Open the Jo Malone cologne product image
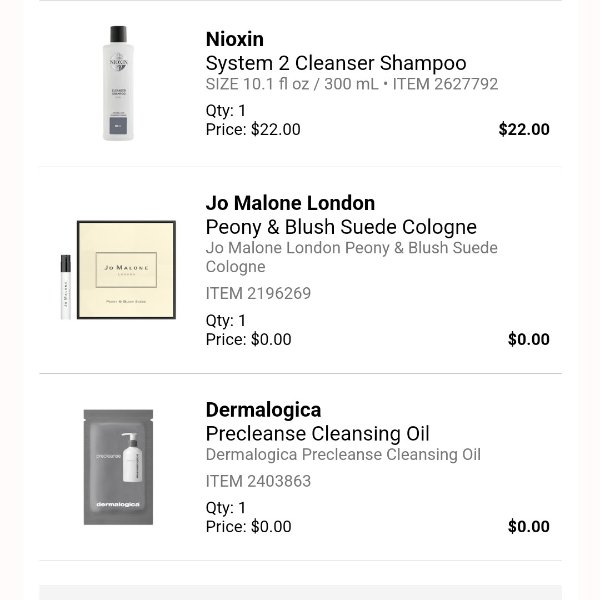Image resolution: width=600 pixels, height=600 pixels. click(x=119, y=270)
